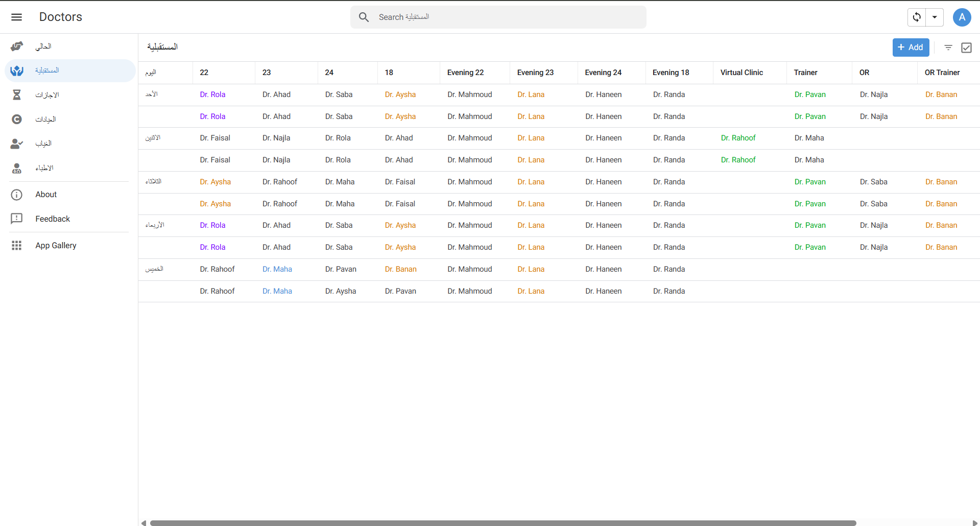Toggle the multi-select checkbox icon

pyautogui.click(x=966, y=47)
